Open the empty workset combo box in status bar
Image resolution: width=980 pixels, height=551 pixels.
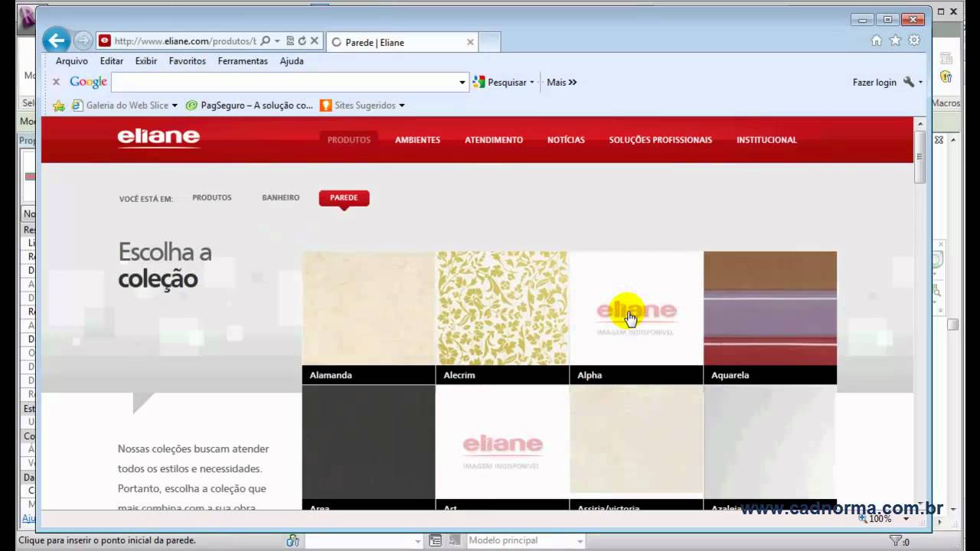pyautogui.click(x=364, y=540)
